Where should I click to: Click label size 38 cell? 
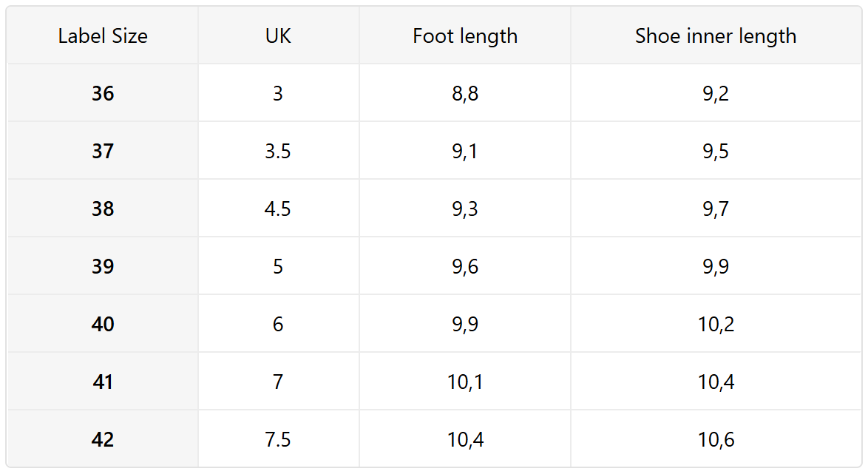pos(103,209)
